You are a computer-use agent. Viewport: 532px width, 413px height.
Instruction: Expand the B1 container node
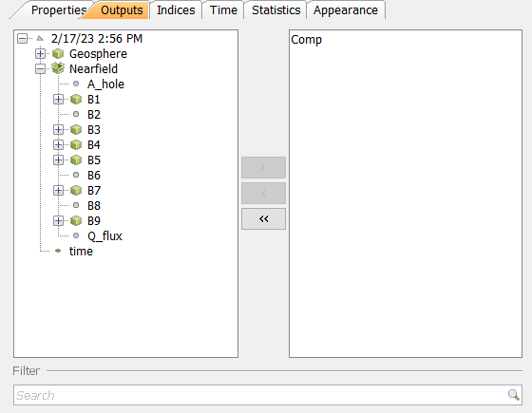(58, 99)
